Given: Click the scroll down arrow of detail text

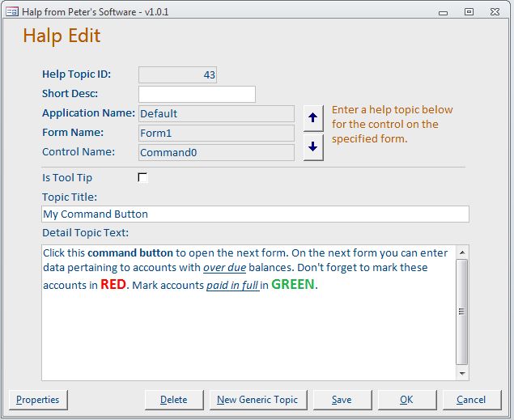Looking at the screenshot, I should click(462, 374).
